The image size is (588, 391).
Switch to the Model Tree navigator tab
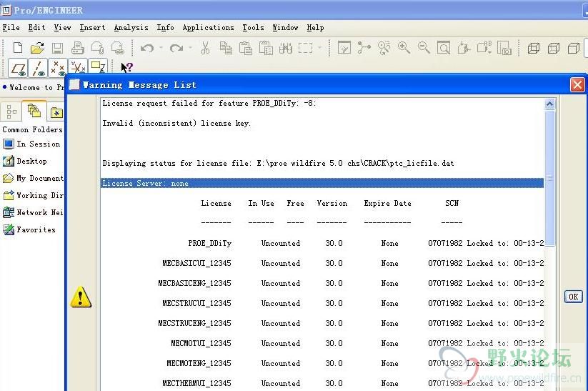click(x=11, y=112)
